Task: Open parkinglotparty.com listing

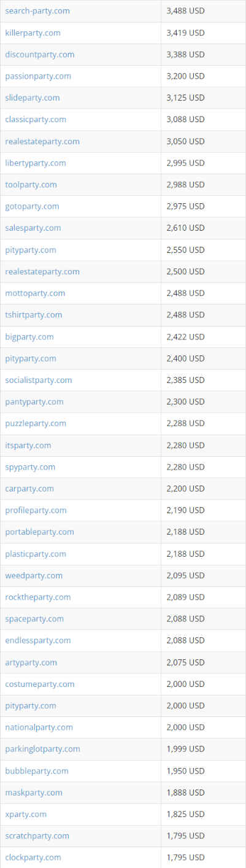Action: (42, 749)
